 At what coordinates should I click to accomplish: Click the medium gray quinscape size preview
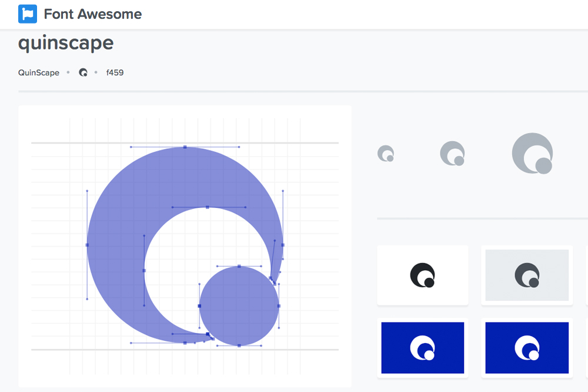pyautogui.click(x=453, y=154)
